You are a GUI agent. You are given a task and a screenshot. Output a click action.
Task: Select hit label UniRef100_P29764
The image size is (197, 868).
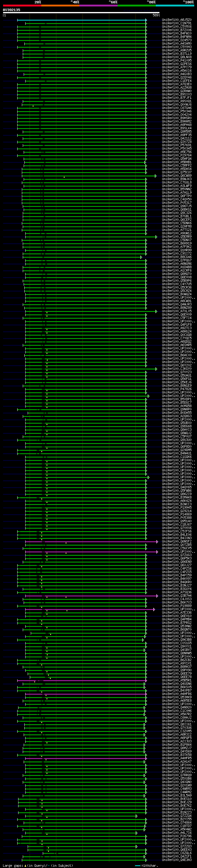tap(177, 155)
